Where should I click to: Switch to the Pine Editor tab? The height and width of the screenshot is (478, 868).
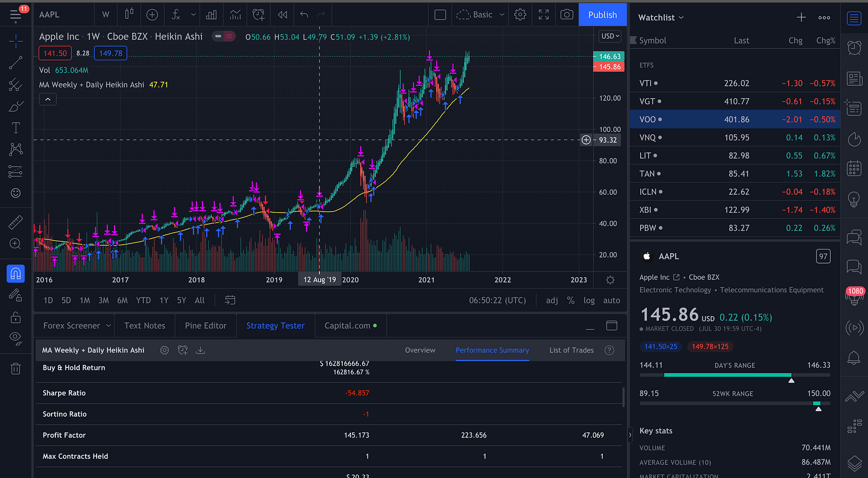click(206, 326)
